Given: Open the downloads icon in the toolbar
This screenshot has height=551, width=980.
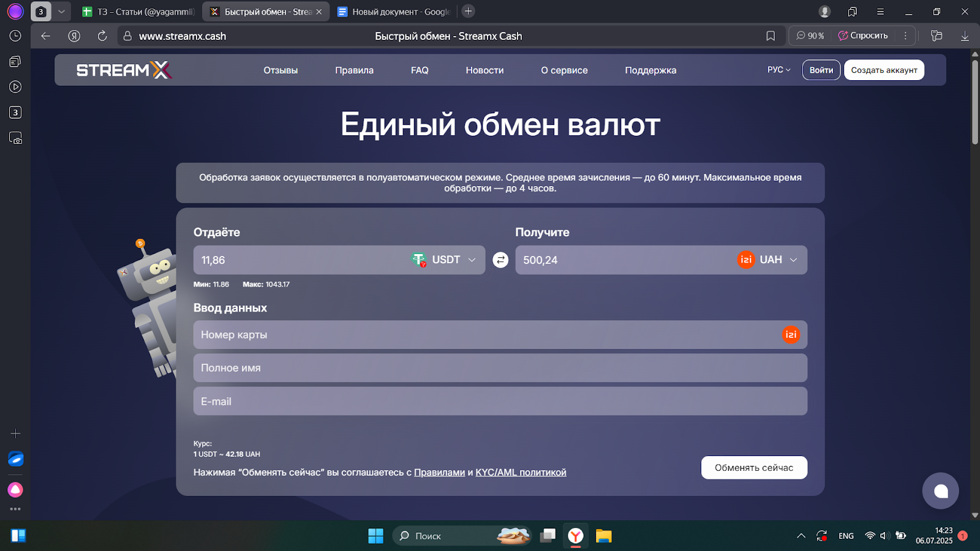Looking at the screenshot, I should (x=965, y=36).
